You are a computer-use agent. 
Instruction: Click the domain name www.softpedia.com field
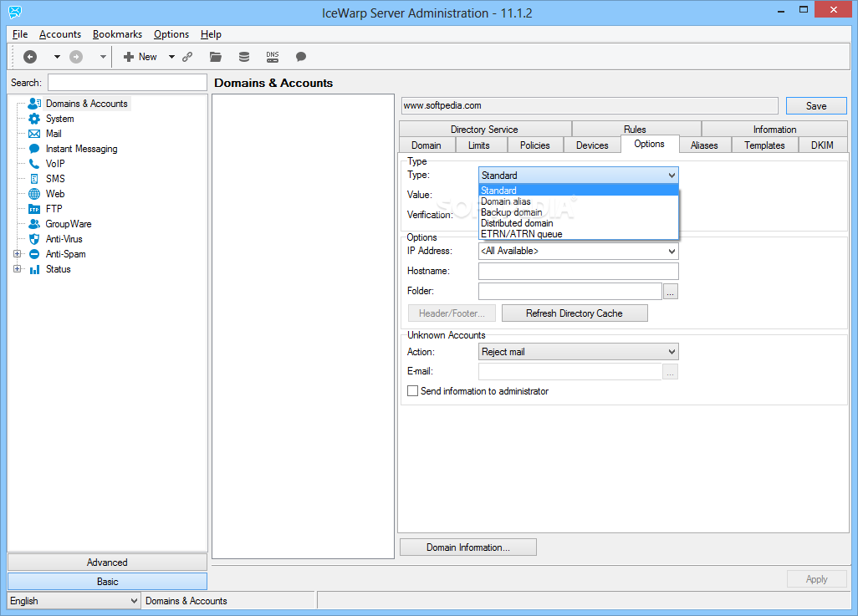tap(590, 105)
